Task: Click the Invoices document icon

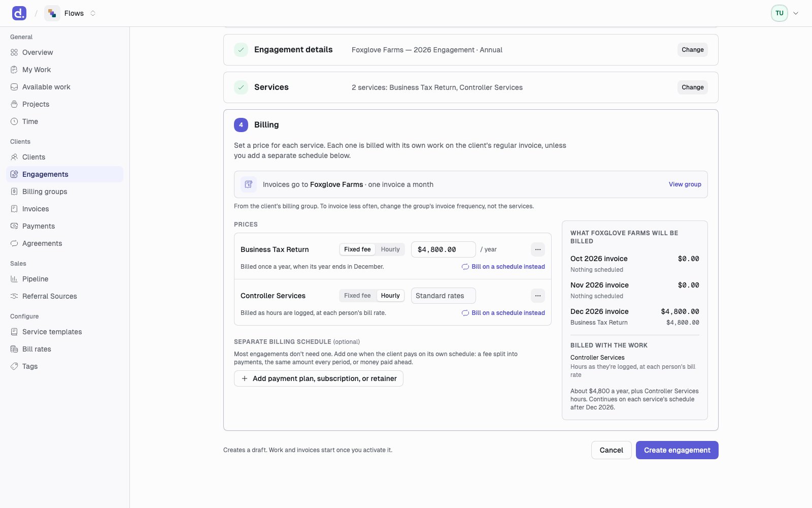Action: [14, 209]
